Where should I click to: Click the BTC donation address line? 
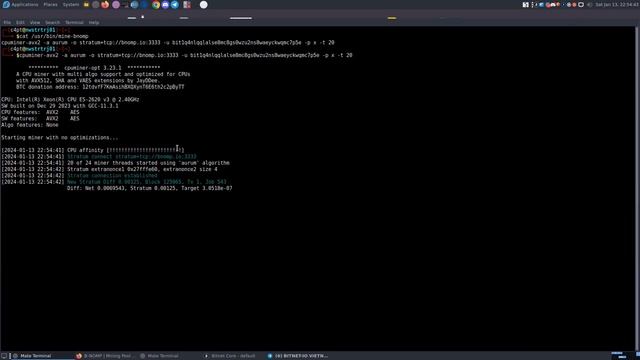[x=100, y=87]
